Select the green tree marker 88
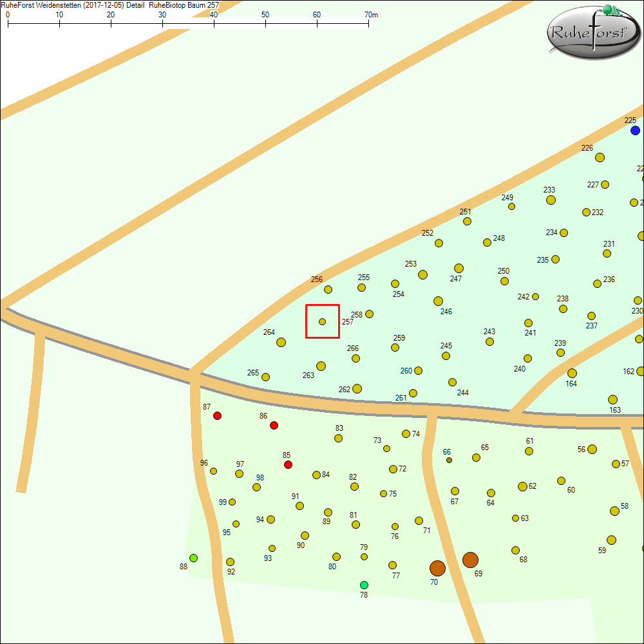 193,558
